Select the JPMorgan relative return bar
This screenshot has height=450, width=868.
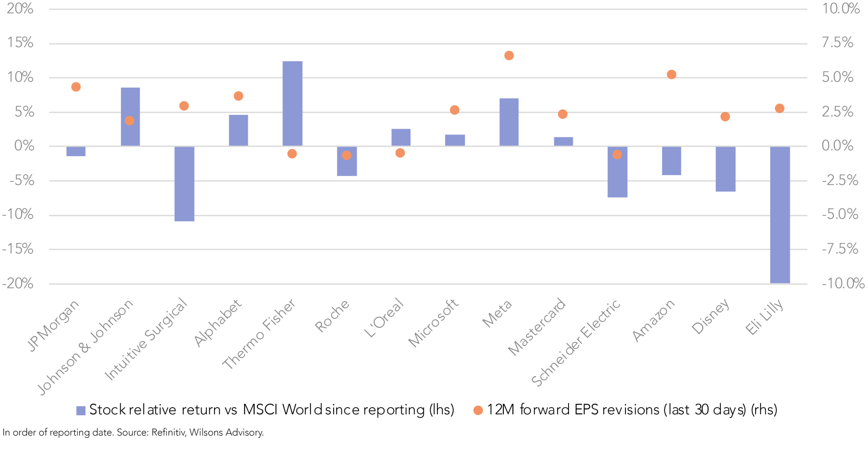coord(76,151)
